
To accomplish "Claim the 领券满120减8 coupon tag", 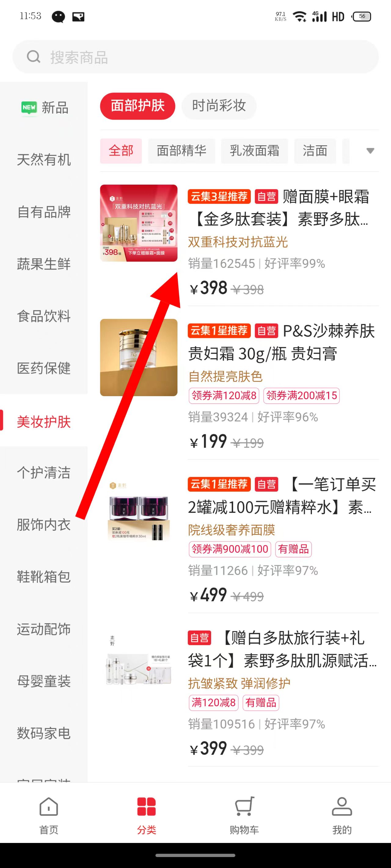I will [x=224, y=395].
